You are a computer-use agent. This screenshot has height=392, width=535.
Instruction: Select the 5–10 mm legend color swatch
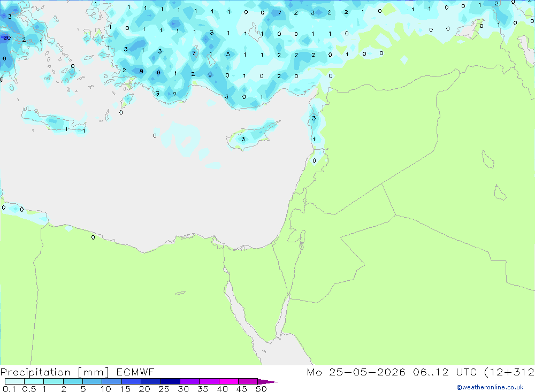93,381
